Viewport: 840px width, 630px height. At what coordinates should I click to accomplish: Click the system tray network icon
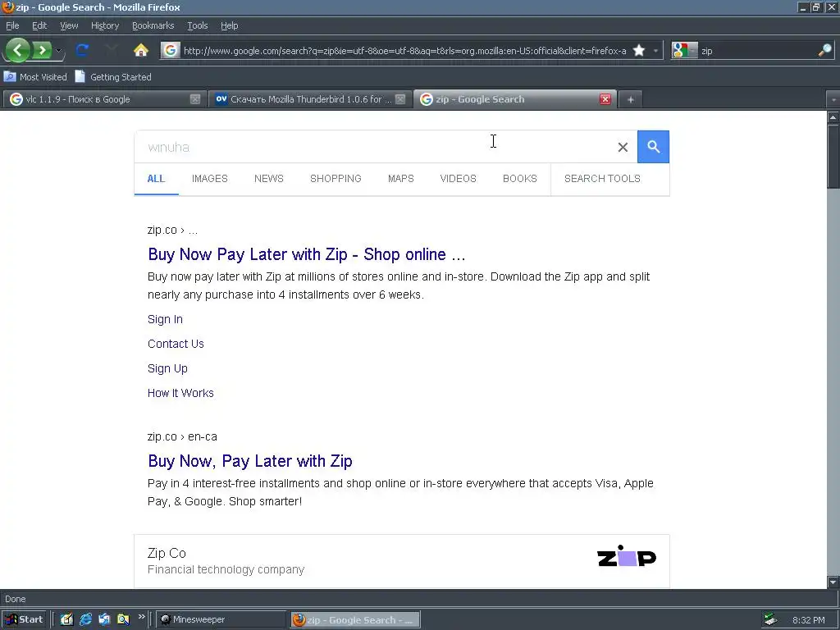[x=770, y=620]
